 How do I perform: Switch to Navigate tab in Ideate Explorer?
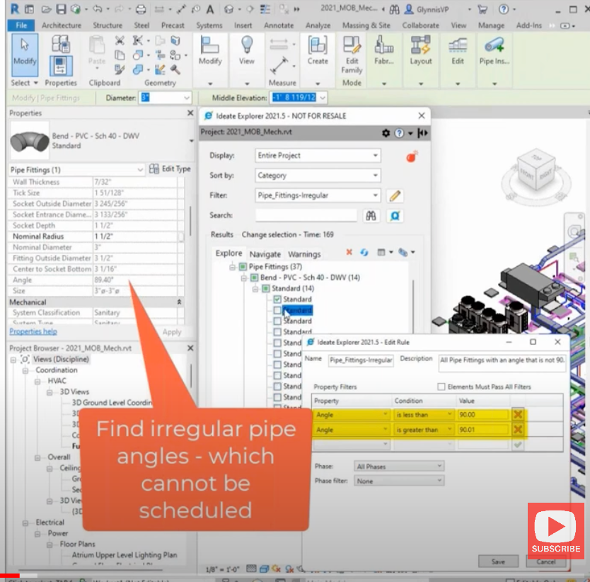[x=265, y=254]
